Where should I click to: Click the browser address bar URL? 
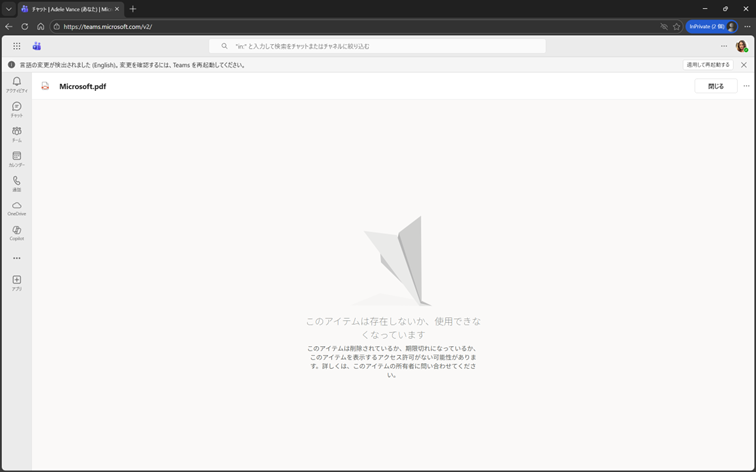coord(108,27)
